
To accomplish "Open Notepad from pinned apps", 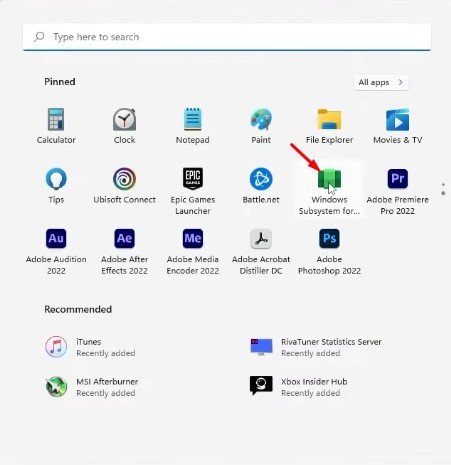I will [193, 126].
